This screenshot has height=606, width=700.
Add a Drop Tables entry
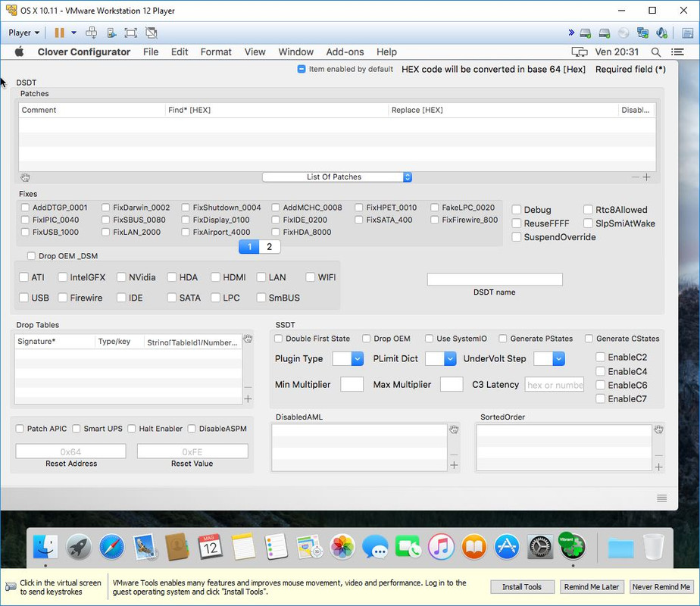click(248, 398)
